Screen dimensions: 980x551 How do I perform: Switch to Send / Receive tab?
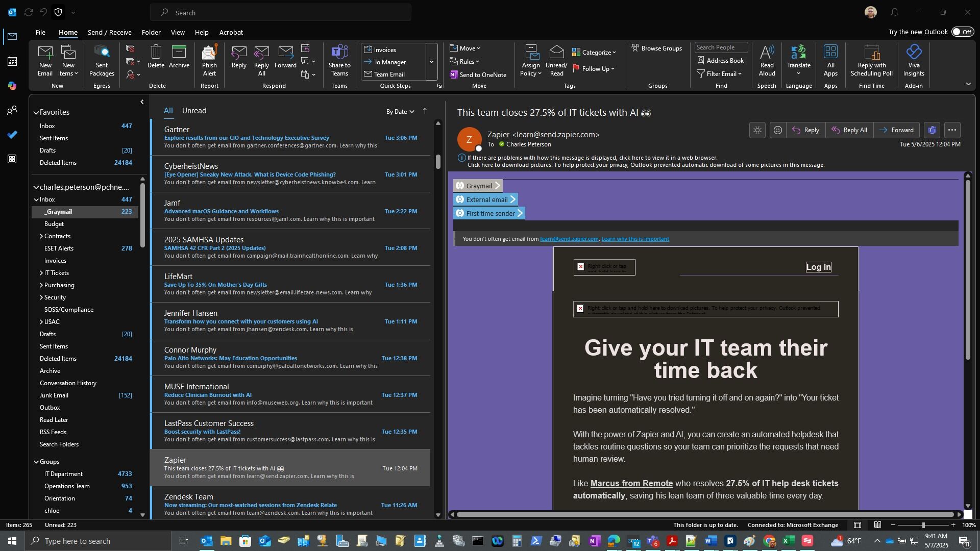(x=110, y=32)
